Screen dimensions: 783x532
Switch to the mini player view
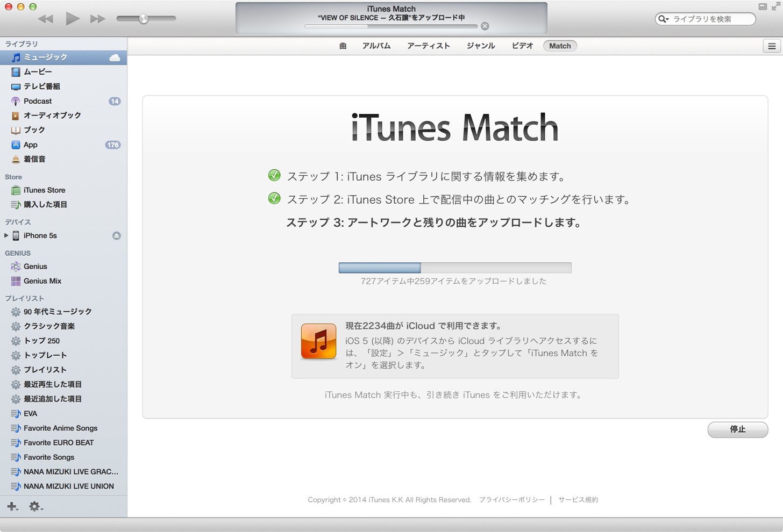coord(763,6)
